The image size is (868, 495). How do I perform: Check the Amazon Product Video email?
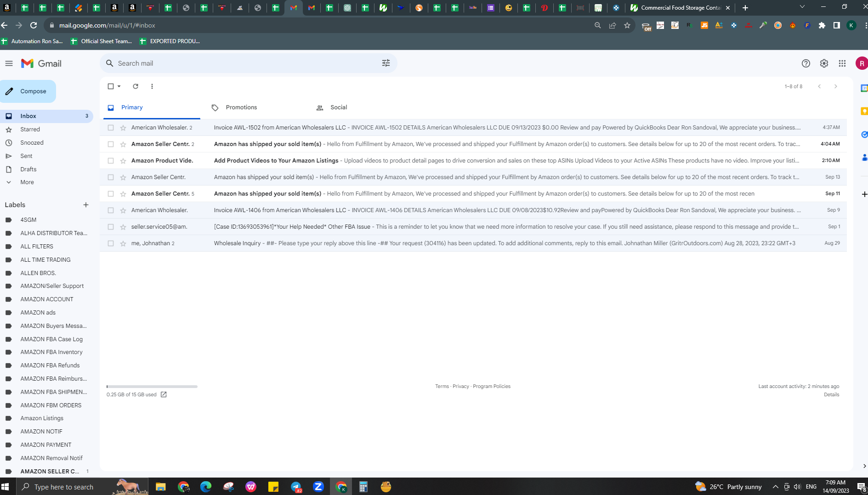point(111,161)
